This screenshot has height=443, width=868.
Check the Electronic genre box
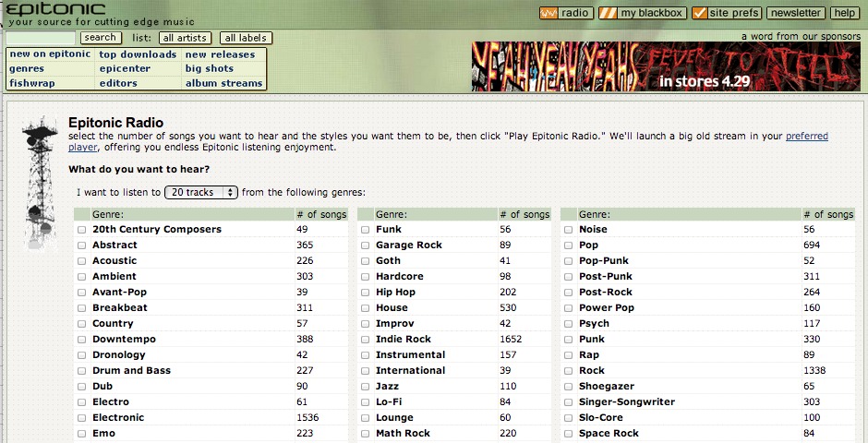(82, 418)
